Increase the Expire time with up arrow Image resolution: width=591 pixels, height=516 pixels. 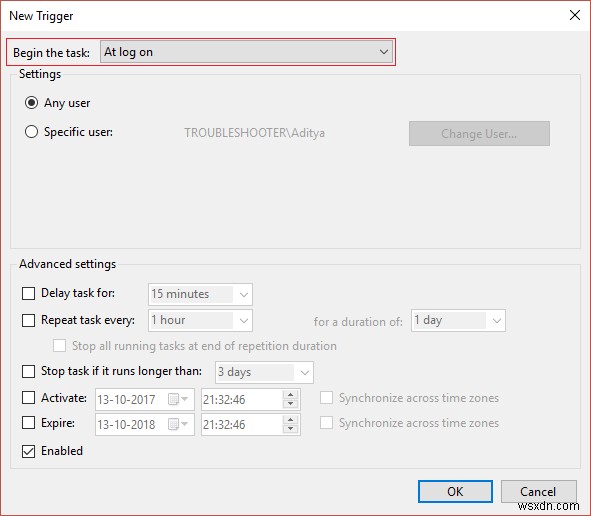(290, 420)
